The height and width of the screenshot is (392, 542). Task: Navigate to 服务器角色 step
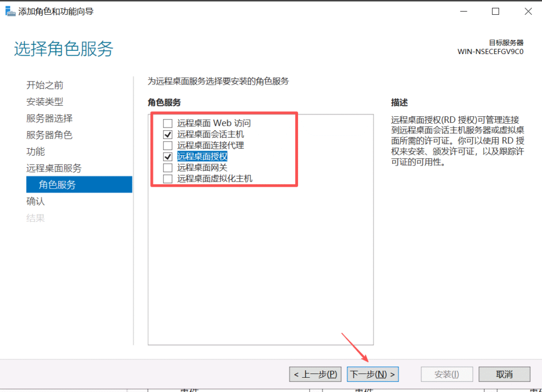50,135
